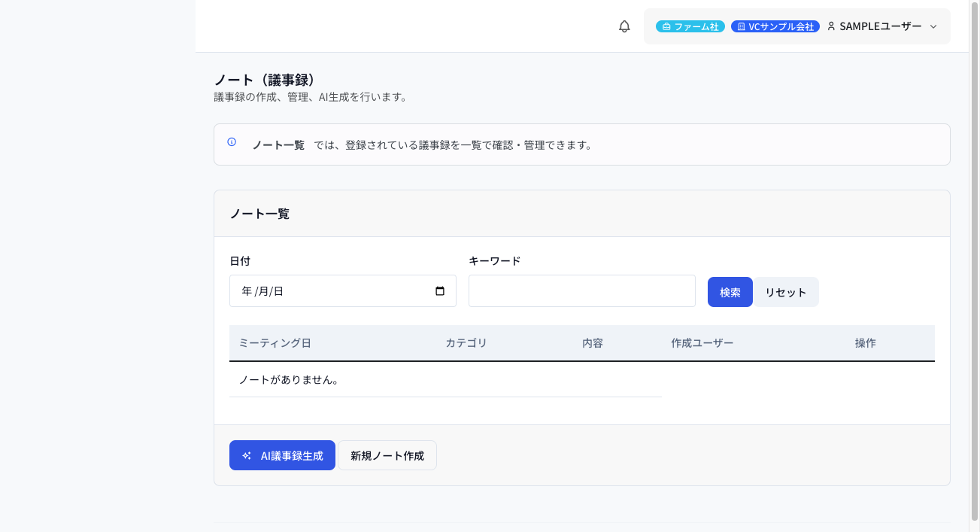Screen dimensions: 980x532
Task: Click the ミーティング日 column header
Action: point(277,342)
